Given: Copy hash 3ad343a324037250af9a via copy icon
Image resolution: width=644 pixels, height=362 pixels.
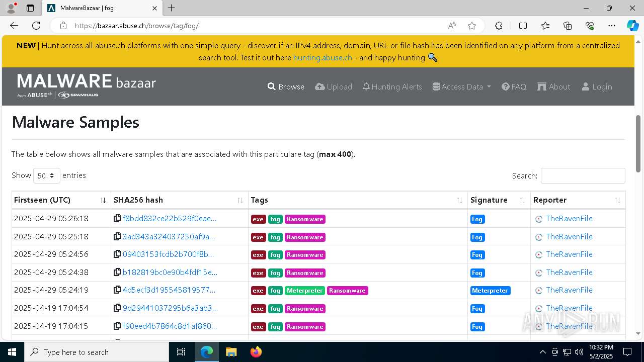Looking at the screenshot, I should click(117, 236).
